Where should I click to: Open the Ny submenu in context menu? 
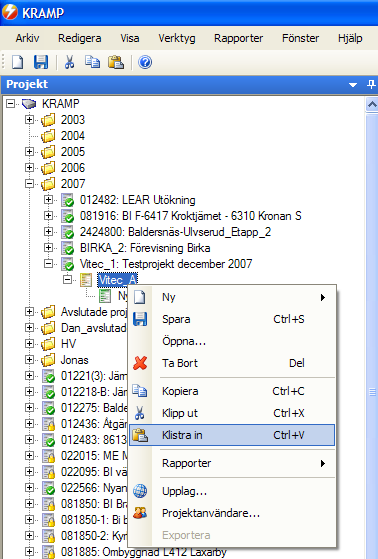[232, 297]
